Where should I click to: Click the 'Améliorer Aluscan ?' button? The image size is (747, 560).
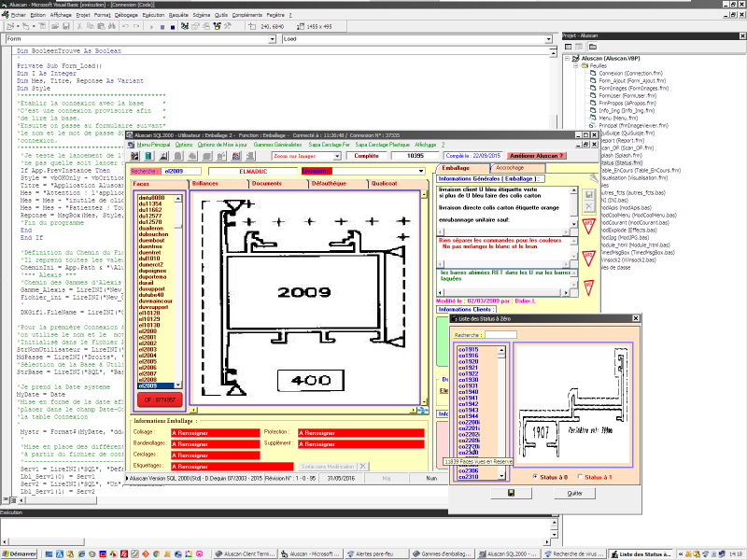[x=536, y=156]
